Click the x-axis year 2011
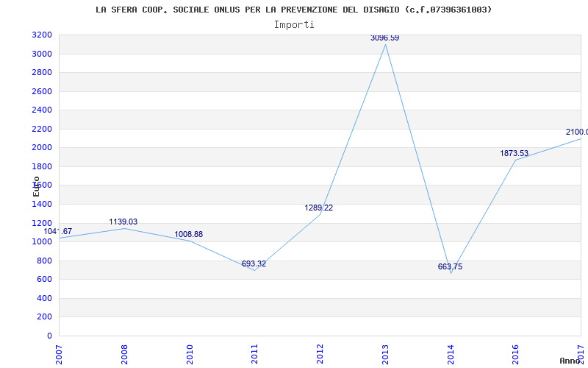Viewport: 588px width, 368px height. point(255,355)
